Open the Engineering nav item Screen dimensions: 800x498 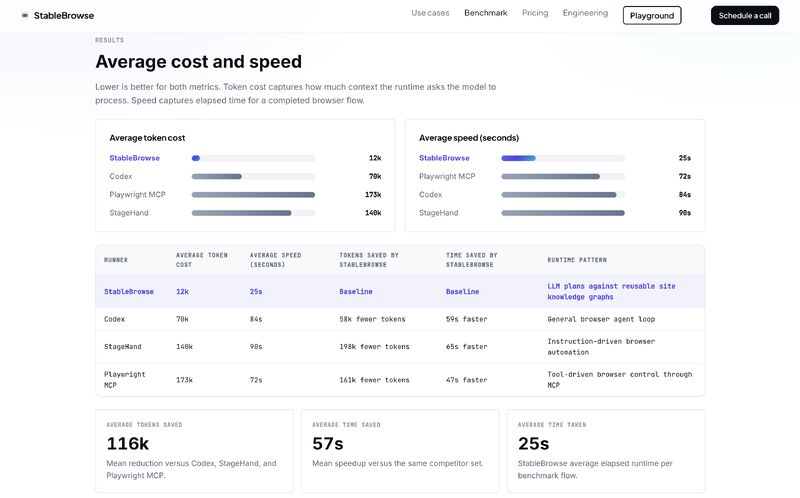[585, 13]
